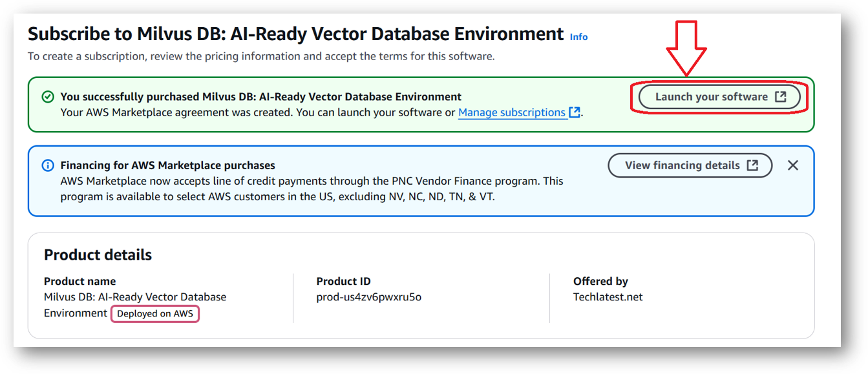Screen dimensions: 868x374
Task: Launch your software from the success banner
Action: pyautogui.click(x=719, y=96)
